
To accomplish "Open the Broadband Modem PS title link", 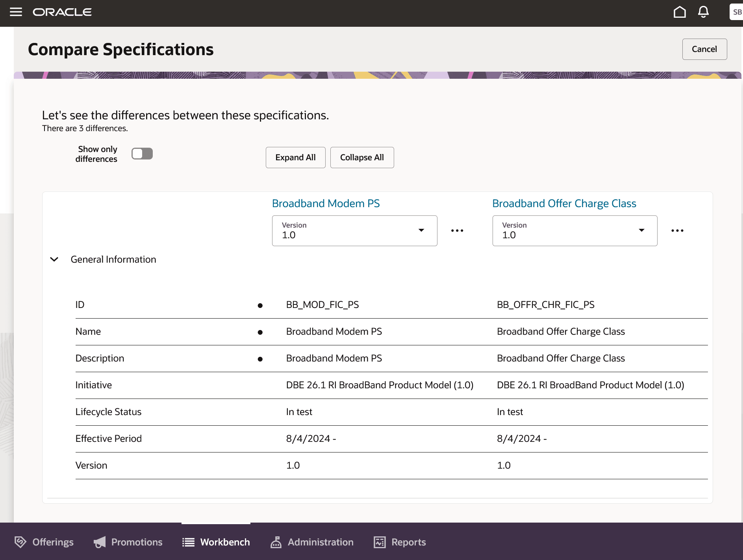I will [x=326, y=204].
